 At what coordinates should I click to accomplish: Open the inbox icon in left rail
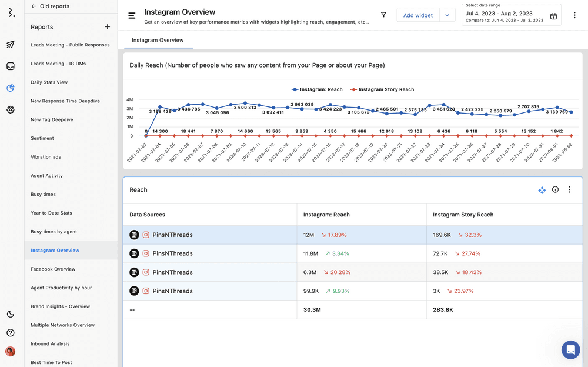click(x=11, y=66)
